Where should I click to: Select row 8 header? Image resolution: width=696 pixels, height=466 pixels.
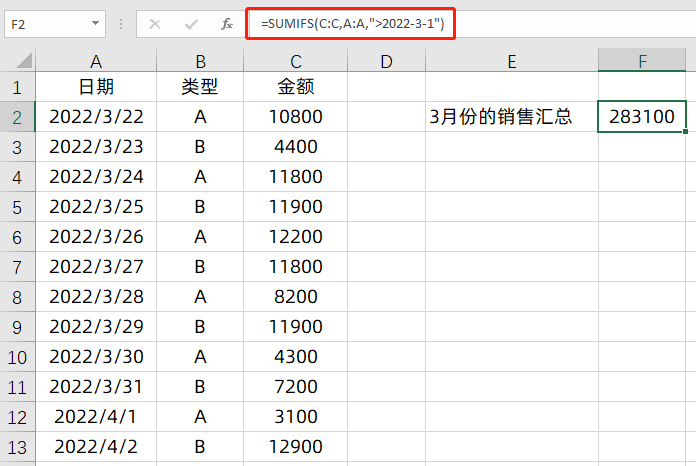point(17,297)
